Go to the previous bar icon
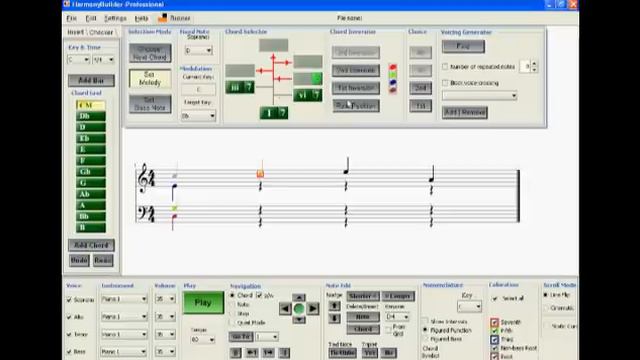Viewport: 640px width, 360px height. pos(252,353)
